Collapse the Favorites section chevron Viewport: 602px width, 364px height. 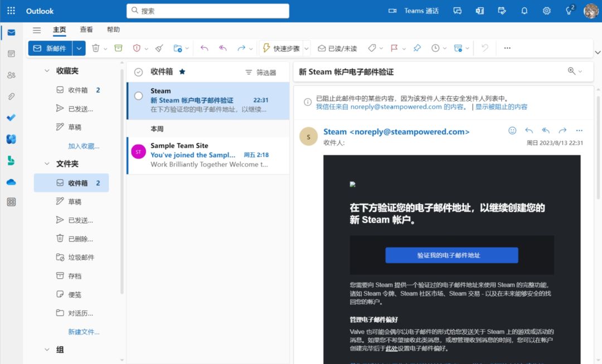coord(47,71)
